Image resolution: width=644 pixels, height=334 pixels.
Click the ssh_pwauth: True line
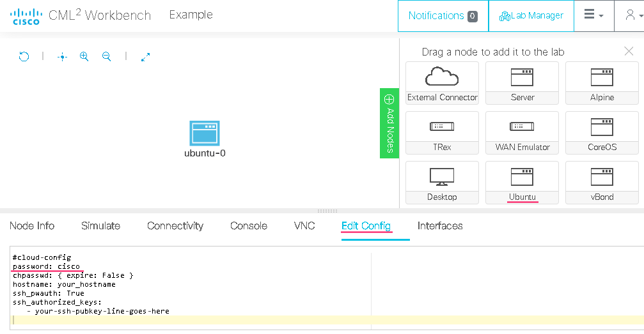click(49, 293)
